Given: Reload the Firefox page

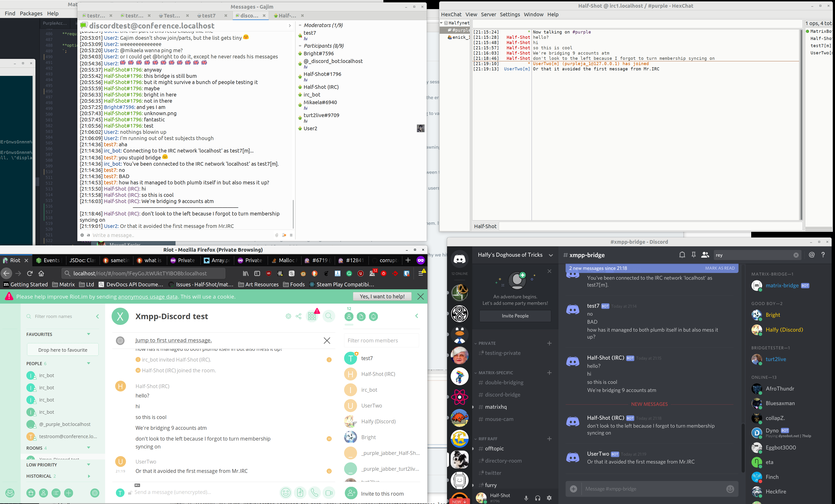Looking at the screenshot, I should [x=30, y=273].
